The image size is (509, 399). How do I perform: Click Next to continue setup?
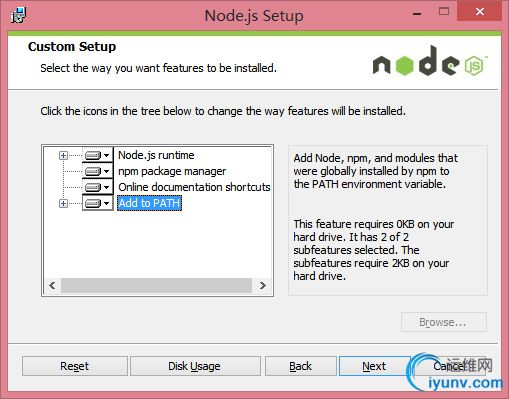(x=374, y=366)
